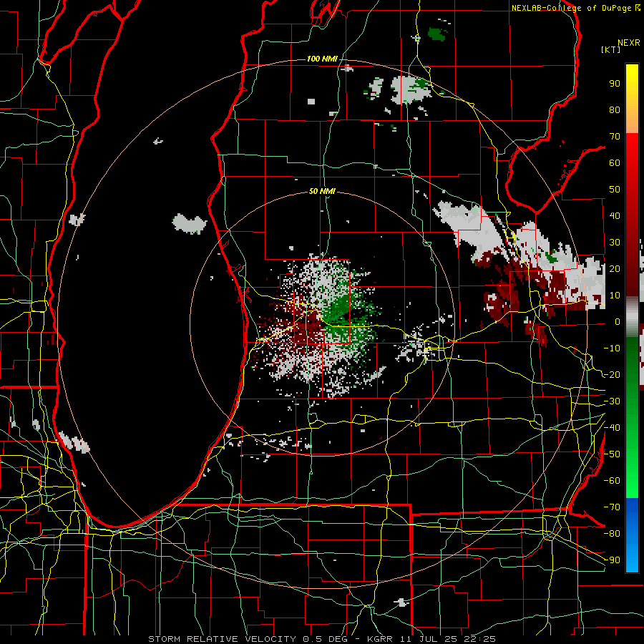Click the 0 value on velocity scale

coord(618,321)
